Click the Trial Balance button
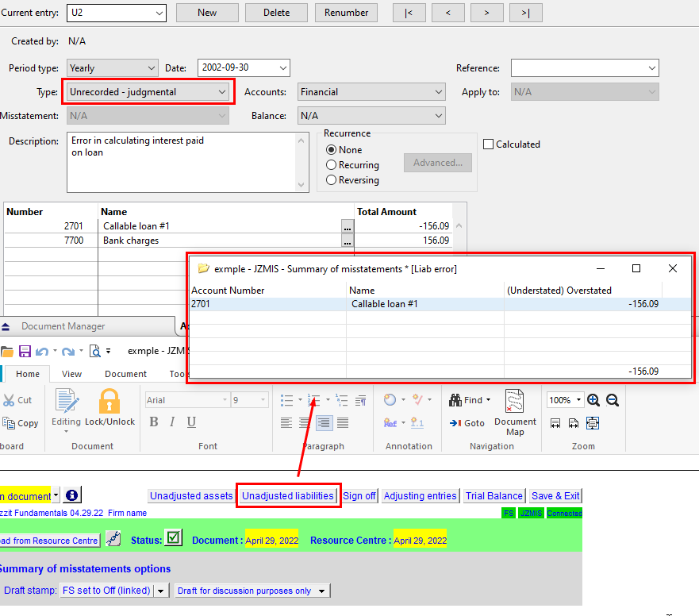Viewport: 699px width, 616px height. click(x=494, y=496)
